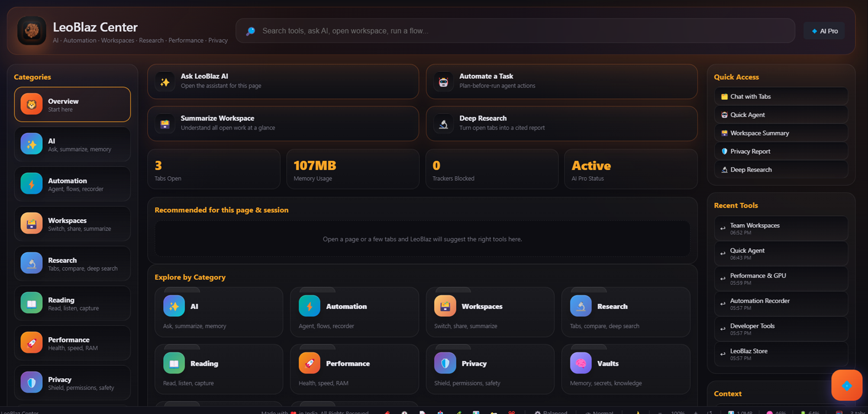Open the Workspaces tile in Explore by Category
This screenshot has width=868, height=414.
(490, 312)
